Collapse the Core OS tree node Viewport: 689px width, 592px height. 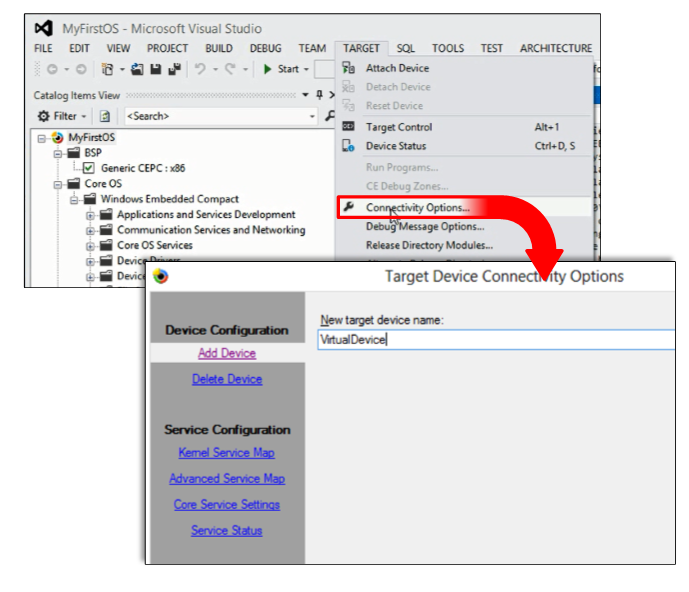pos(58,185)
